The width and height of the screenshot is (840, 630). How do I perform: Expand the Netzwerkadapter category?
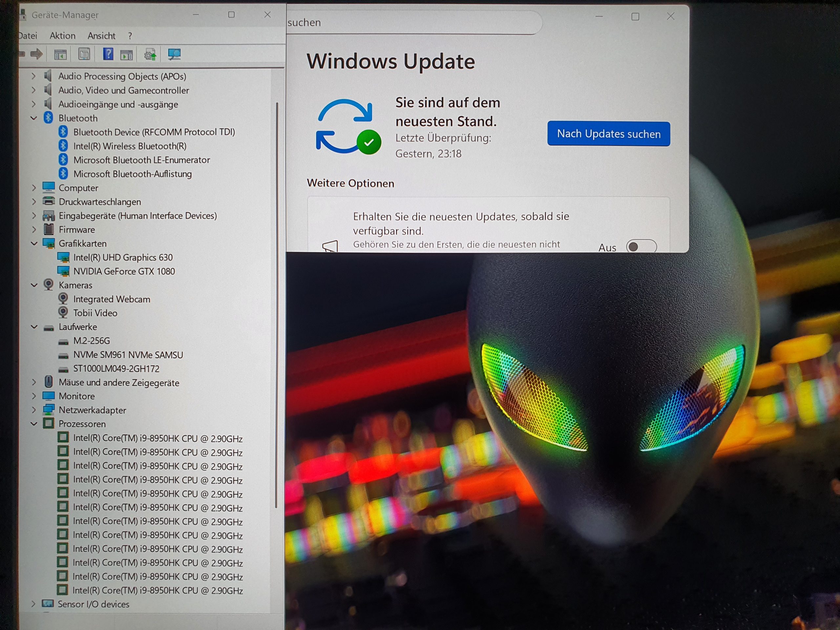(34, 410)
